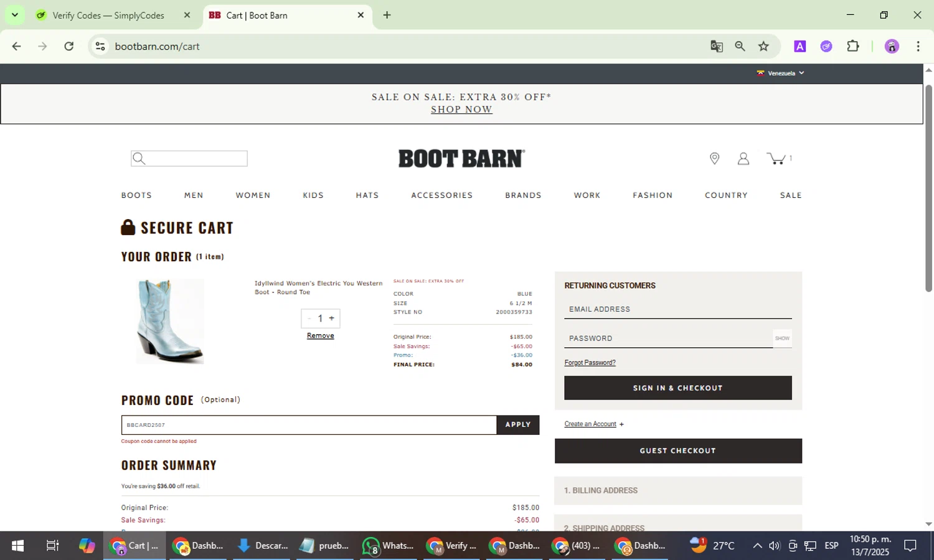Screen dimensions: 934x560
Task: Click the BOOT BARN logo
Action: [461, 159]
